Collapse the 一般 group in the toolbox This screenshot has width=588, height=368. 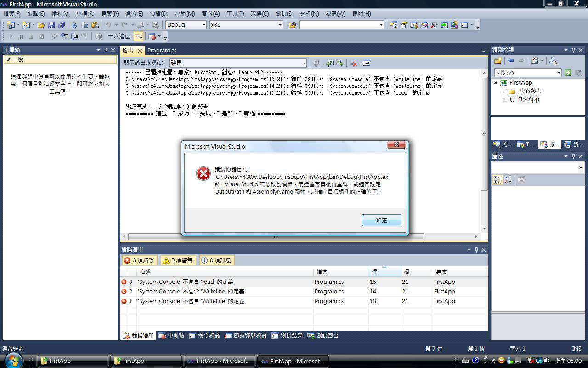point(8,60)
